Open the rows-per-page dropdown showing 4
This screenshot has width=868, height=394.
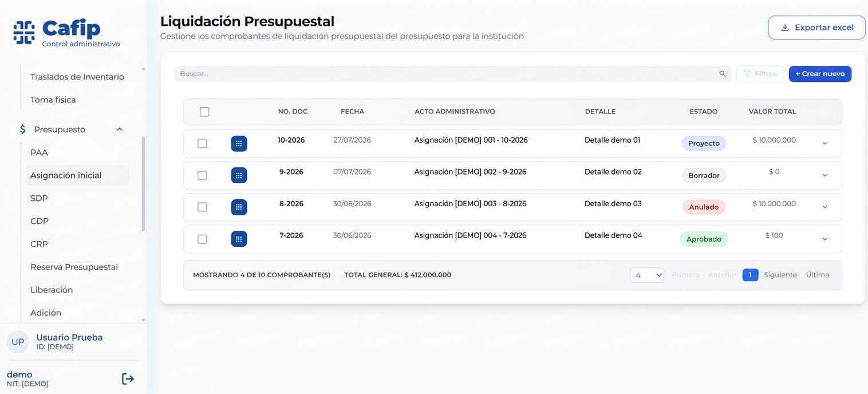pos(646,275)
